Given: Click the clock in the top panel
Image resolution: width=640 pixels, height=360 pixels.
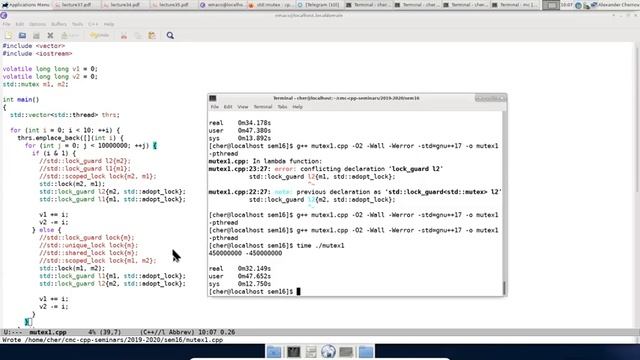Looking at the screenshot, I should pyautogui.click(x=567, y=5).
